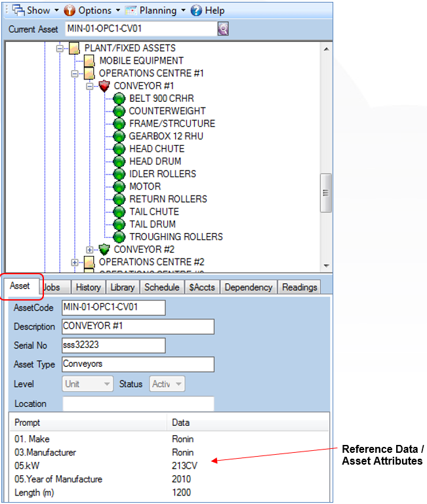
Task: Open the Readings tab
Action: pyautogui.click(x=300, y=287)
